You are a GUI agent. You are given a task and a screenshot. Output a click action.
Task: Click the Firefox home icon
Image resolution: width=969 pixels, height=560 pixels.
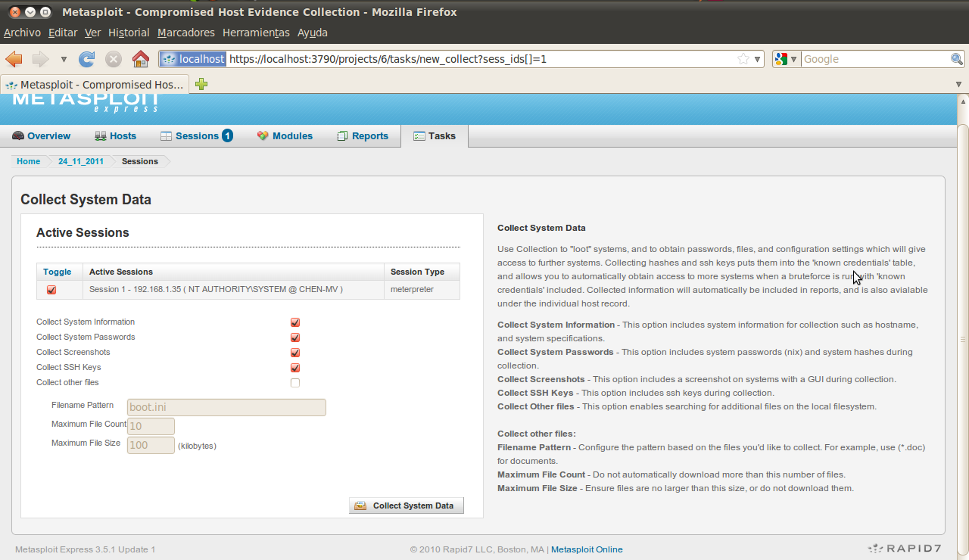pyautogui.click(x=140, y=58)
